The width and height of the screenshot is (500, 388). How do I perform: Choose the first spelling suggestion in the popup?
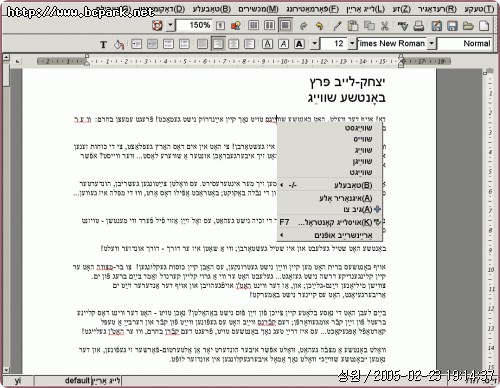pos(359,128)
